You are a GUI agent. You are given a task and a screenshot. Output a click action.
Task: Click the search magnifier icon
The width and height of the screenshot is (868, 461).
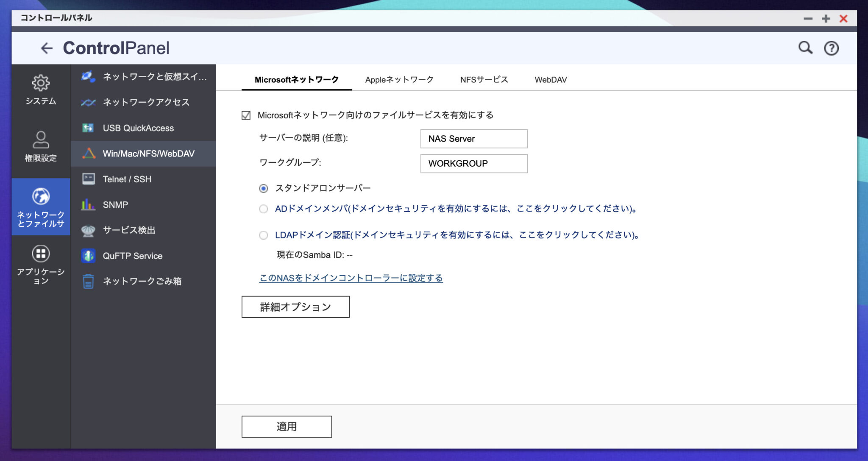coord(805,48)
